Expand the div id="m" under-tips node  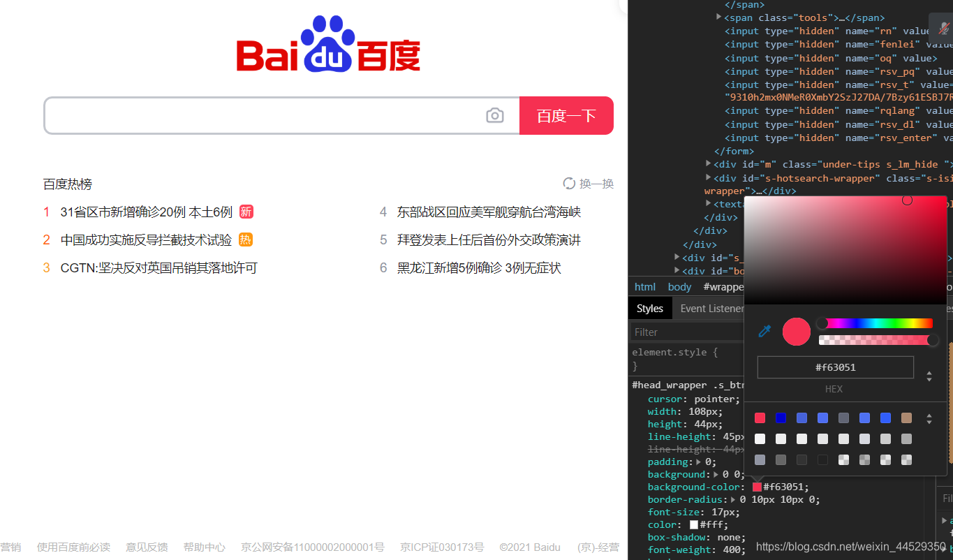click(709, 164)
